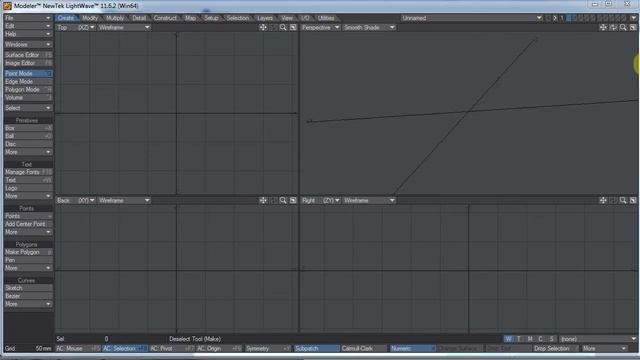Click the Add Center Point button
This screenshot has width=640, height=360.
28,224
